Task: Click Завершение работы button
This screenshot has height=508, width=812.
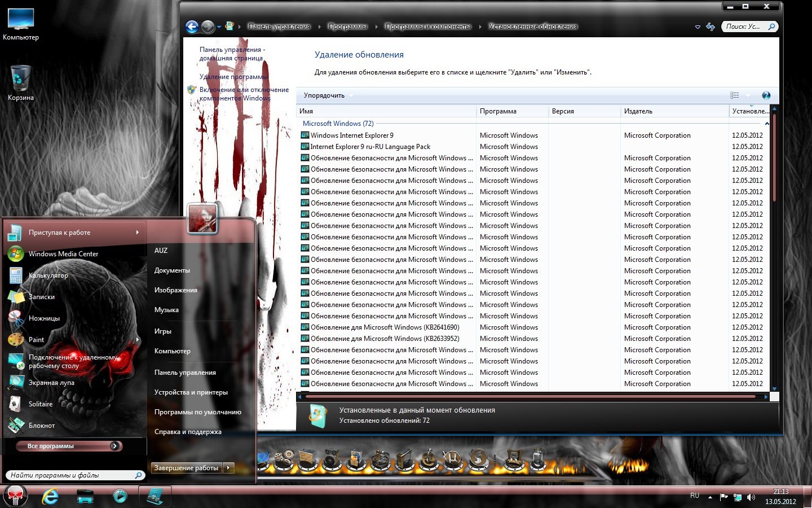Action: pyautogui.click(x=187, y=468)
